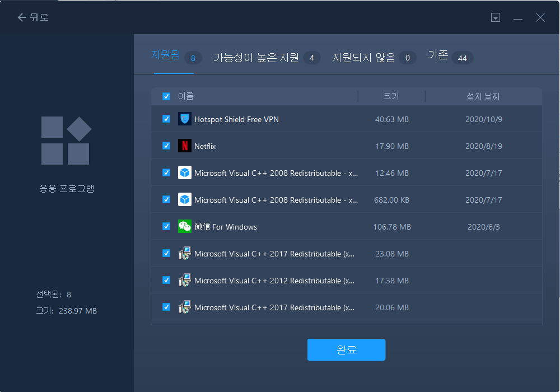Deselect the WeChat For Windows checkbox
This screenshot has width=560, height=392.
166,226
